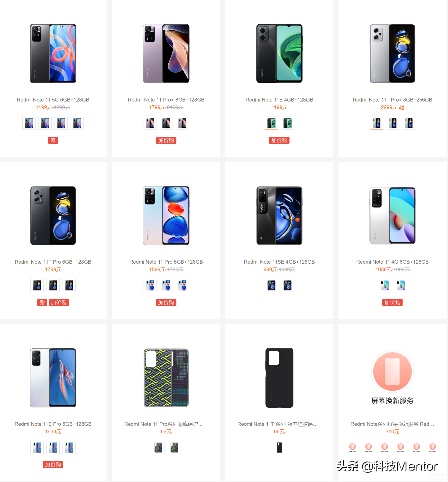Select second color variant of Redmi Note 11T Pro+

click(393, 123)
